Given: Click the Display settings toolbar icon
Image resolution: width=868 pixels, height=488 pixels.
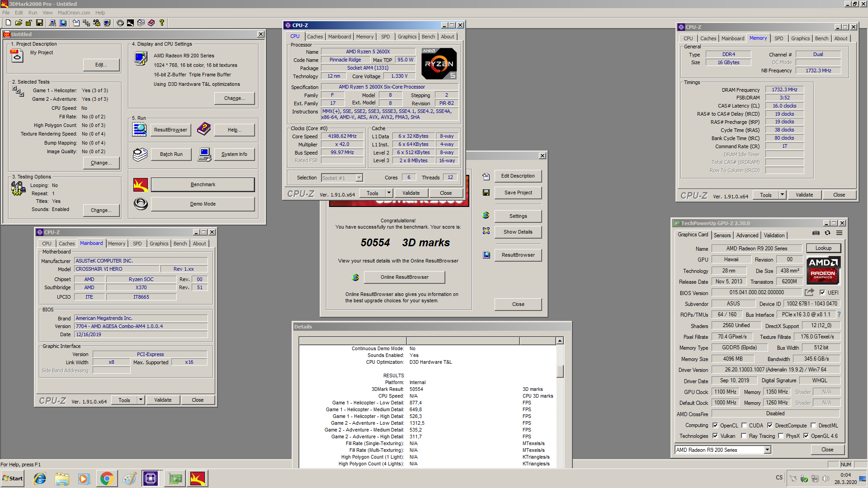Looking at the screenshot, I should pyautogui.click(x=107, y=23).
